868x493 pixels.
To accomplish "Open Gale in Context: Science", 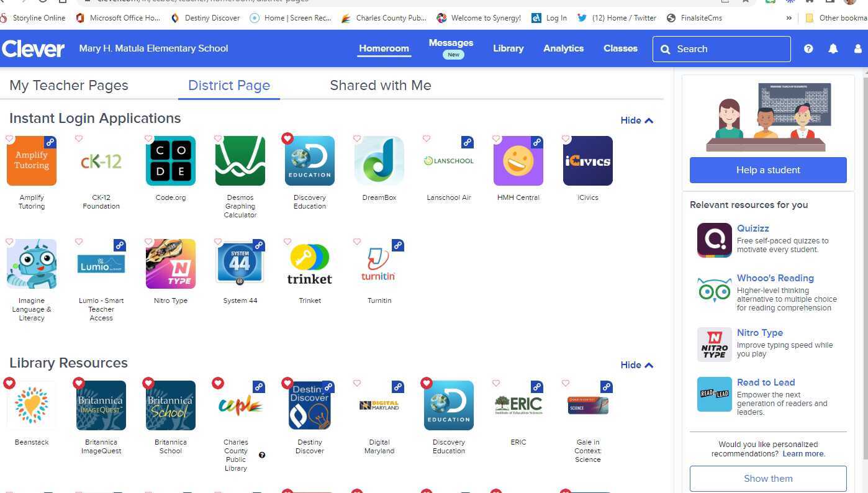I will [x=588, y=405].
